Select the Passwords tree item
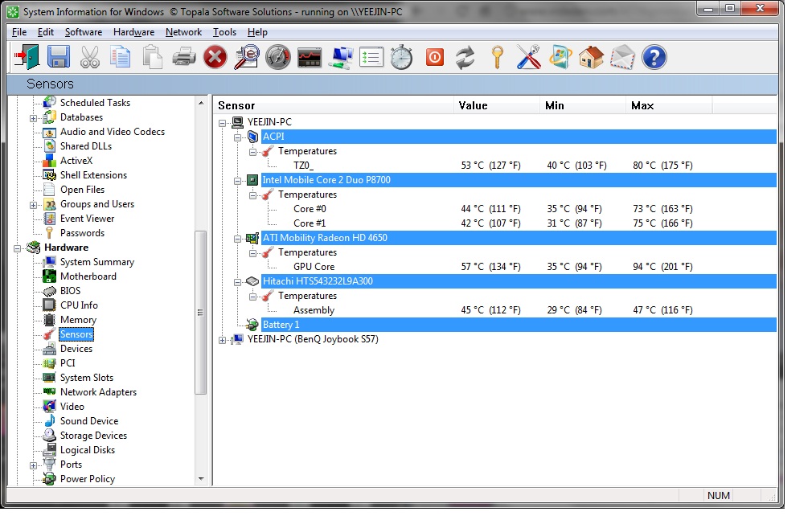812x524 pixels. (82, 233)
